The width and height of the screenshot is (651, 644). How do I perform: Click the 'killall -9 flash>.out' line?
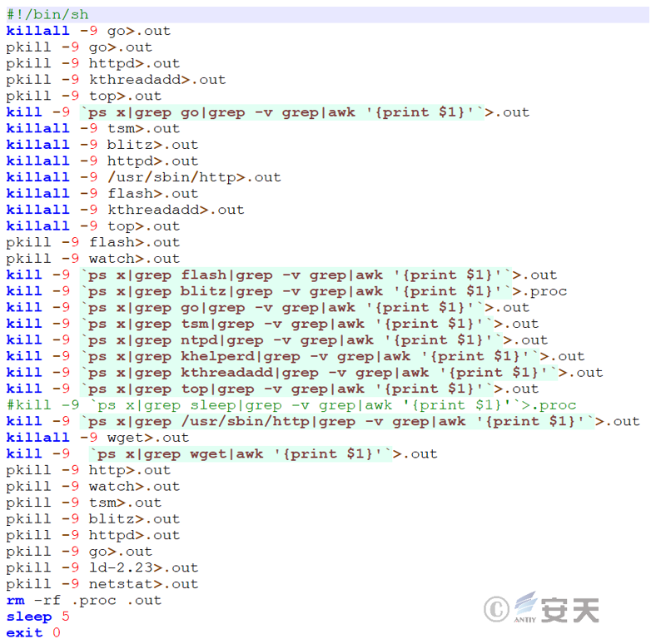coord(102,194)
